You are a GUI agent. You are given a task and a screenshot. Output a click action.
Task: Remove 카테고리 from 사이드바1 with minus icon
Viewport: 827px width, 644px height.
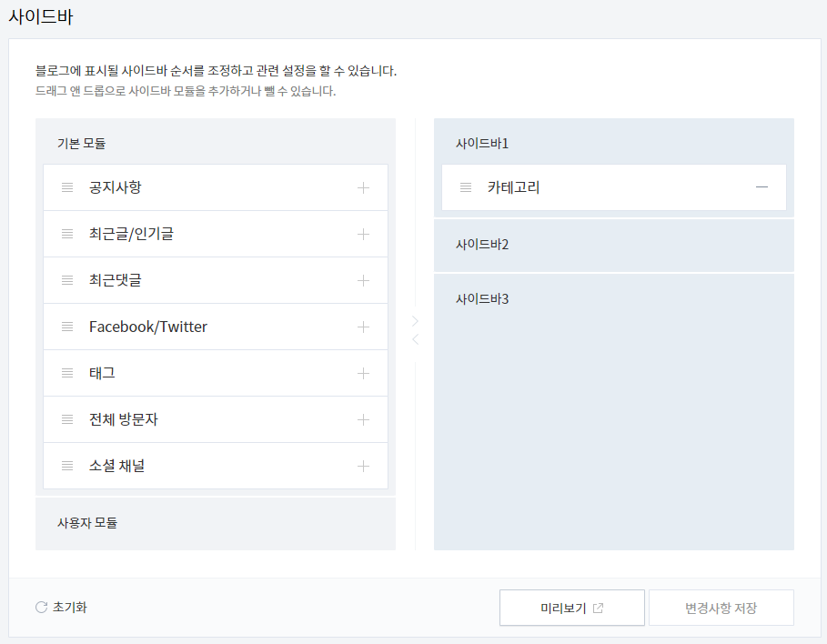(761, 187)
